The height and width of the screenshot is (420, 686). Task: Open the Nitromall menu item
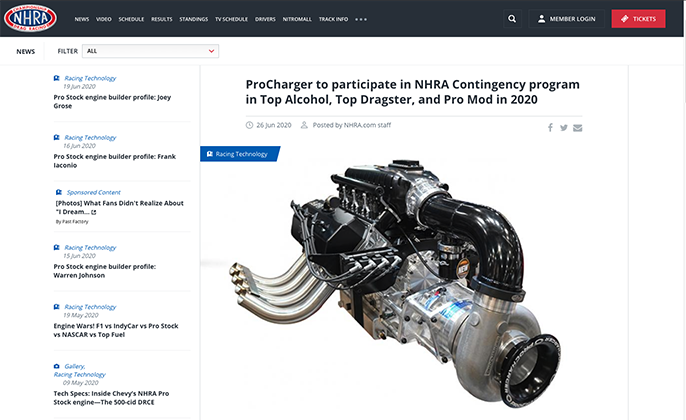297,19
